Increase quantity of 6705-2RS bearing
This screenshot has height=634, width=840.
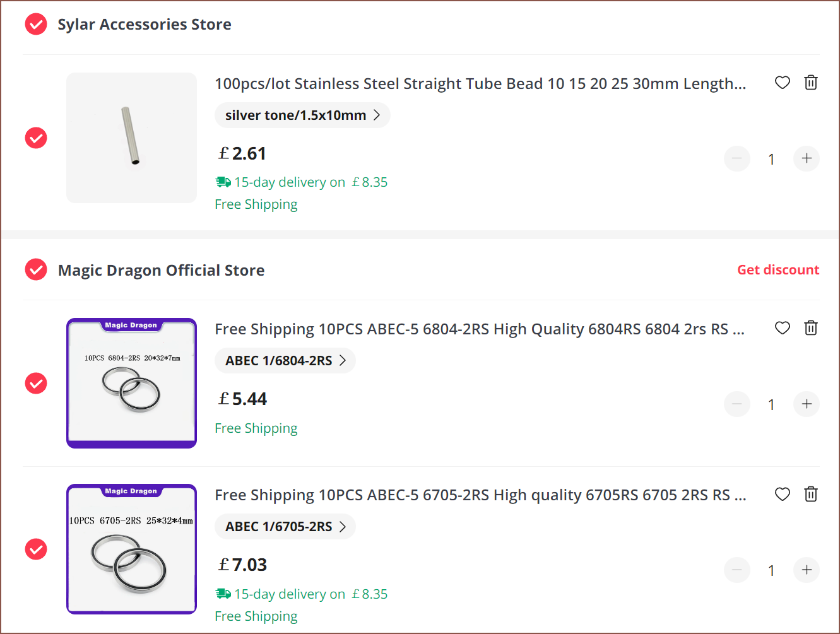[807, 570]
